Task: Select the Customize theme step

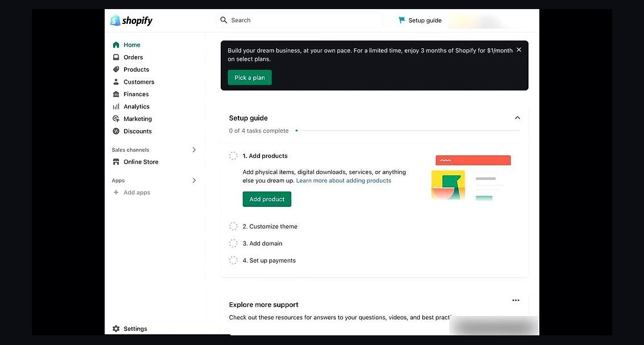Action: (x=270, y=226)
